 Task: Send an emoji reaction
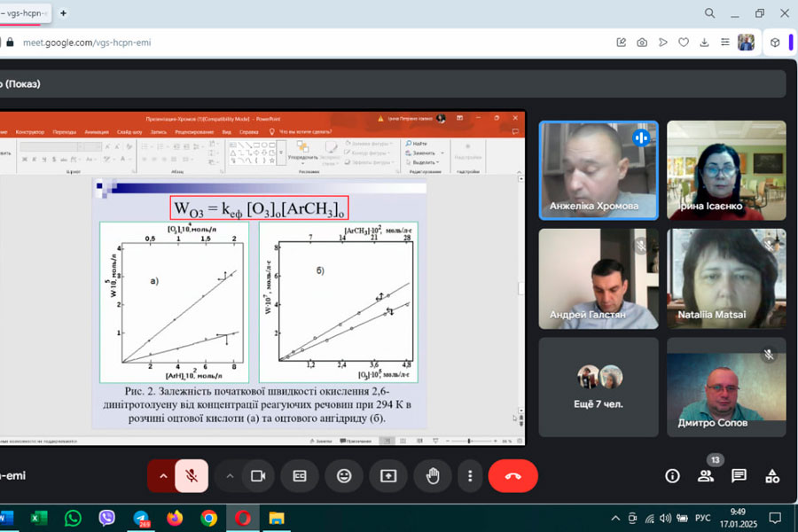point(344,476)
